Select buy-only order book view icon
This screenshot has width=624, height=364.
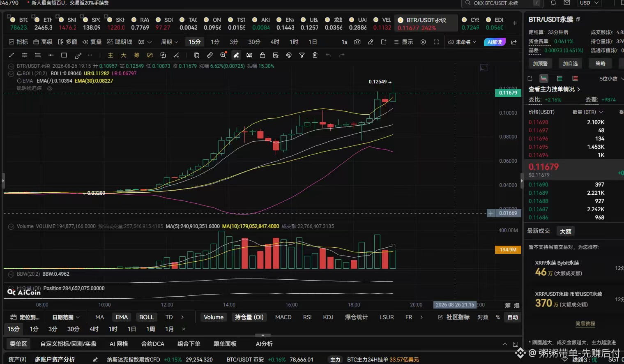pyautogui.click(x=560, y=78)
